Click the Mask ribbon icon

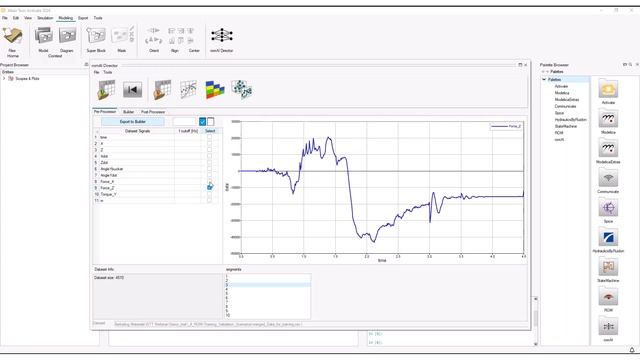[121, 36]
